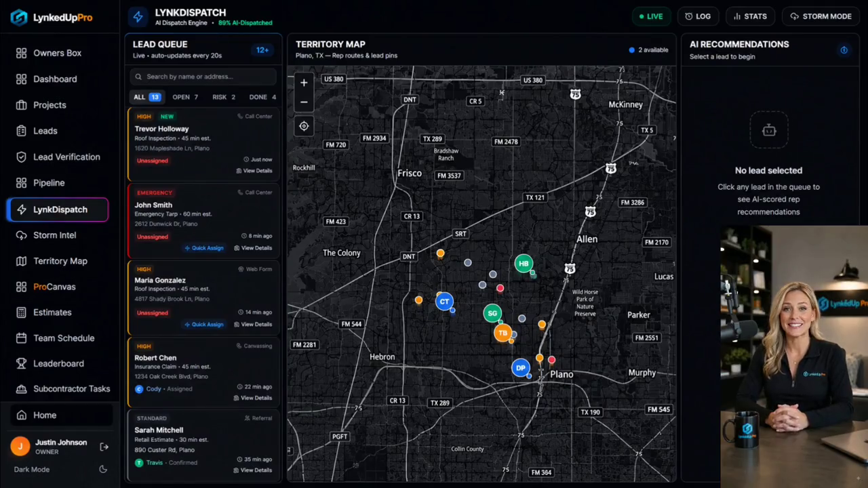Screen dimensions: 868x488
Task: Open Owners Box in the sidebar
Action: 57,53
